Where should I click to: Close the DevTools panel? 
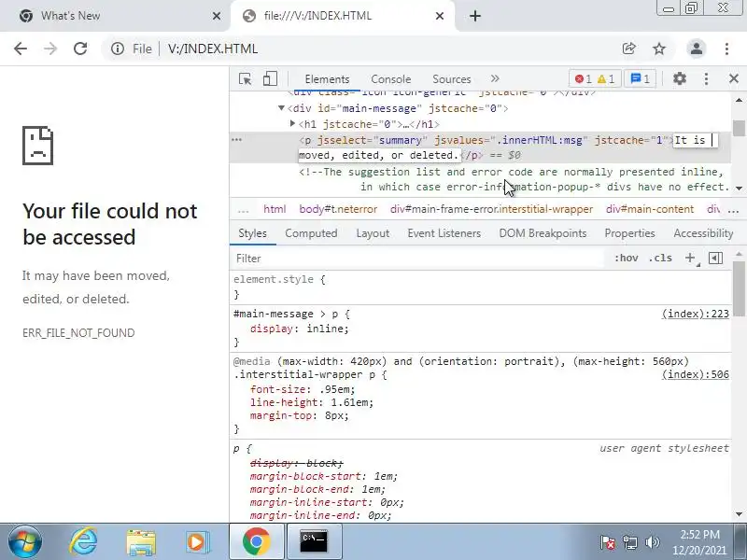click(734, 78)
